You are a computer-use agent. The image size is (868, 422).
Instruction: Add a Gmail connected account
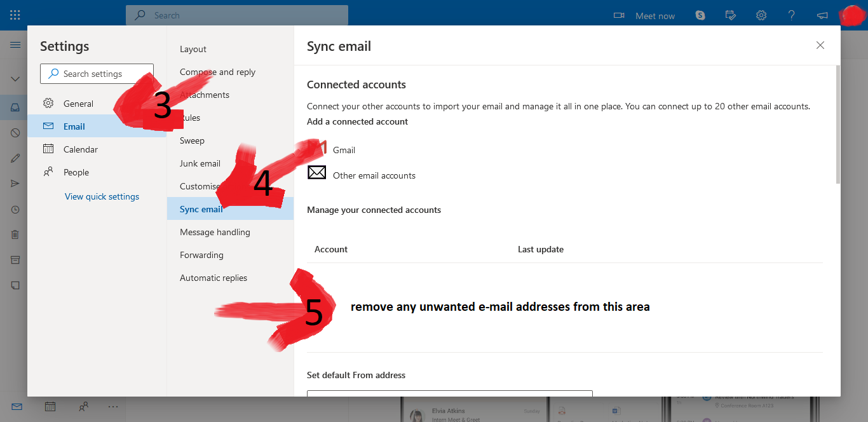coord(344,150)
